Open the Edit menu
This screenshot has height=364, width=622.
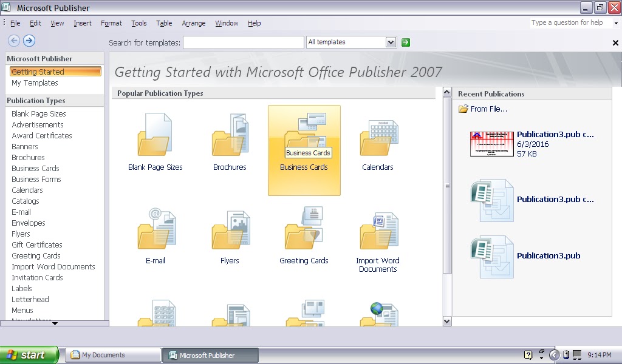click(35, 23)
